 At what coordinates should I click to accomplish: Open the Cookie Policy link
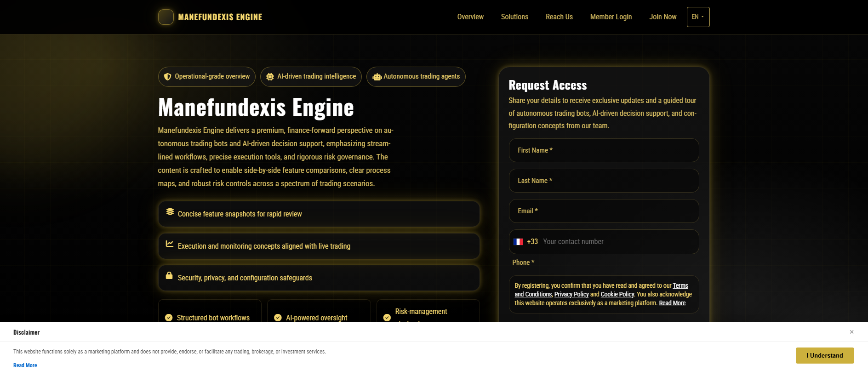coord(617,294)
